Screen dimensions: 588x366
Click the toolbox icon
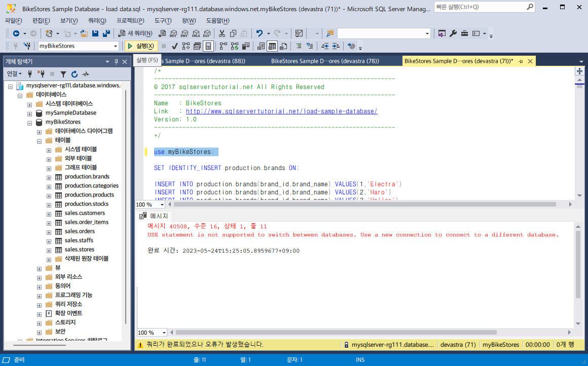pyautogui.click(x=464, y=34)
